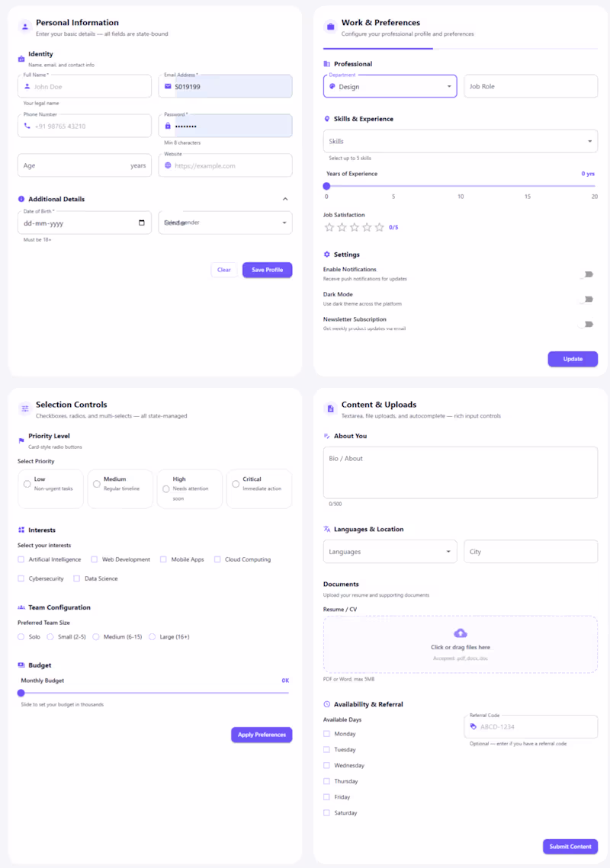This screenshot has width=610, height=868.
Task: Click the Bio / About text area
Action: [x=460, y=472]
